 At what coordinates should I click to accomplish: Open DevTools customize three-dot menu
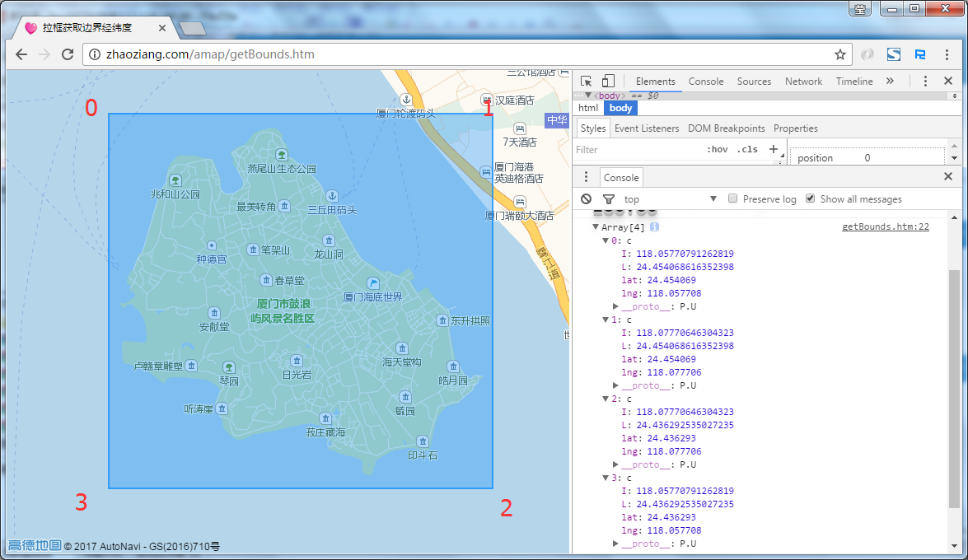[925, 81]
